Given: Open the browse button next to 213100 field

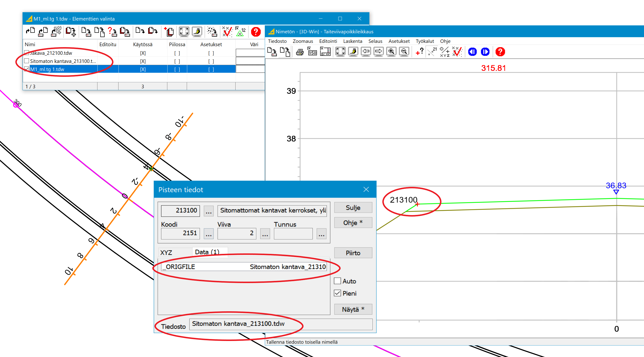Looking at the screenshot, I should [x=209, y=211].
